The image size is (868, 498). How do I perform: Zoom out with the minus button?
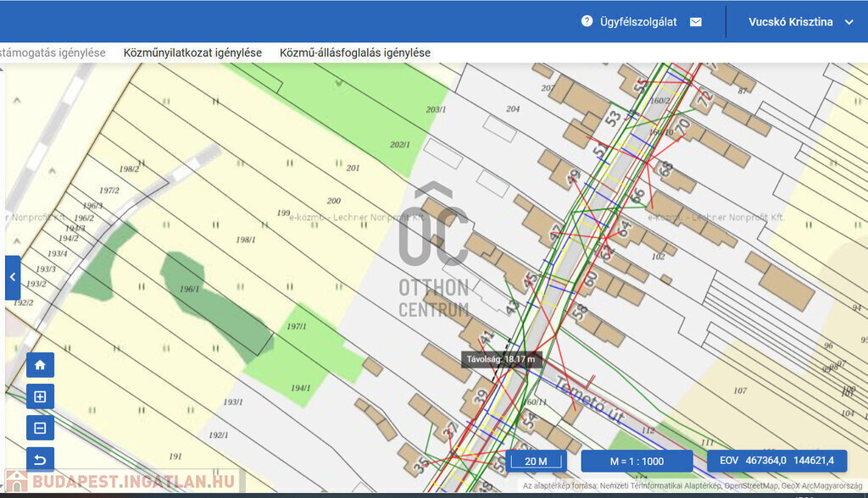[x=40, y=428]
